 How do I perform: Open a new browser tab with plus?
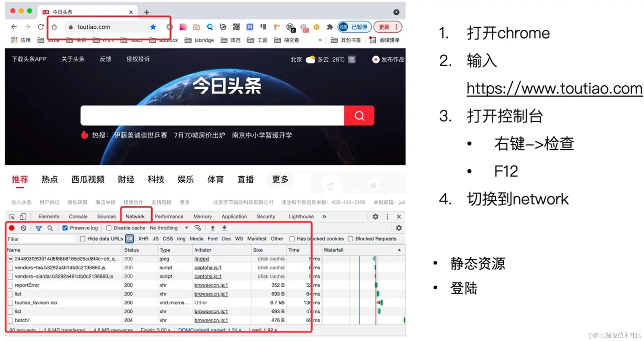tap(147, 12)
